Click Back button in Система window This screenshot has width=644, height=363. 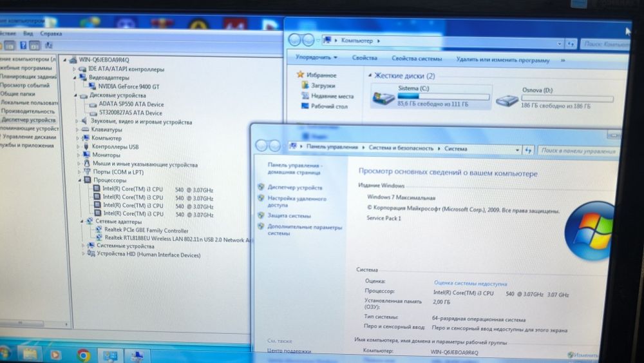pyautogui.click(x=261, y=146)
